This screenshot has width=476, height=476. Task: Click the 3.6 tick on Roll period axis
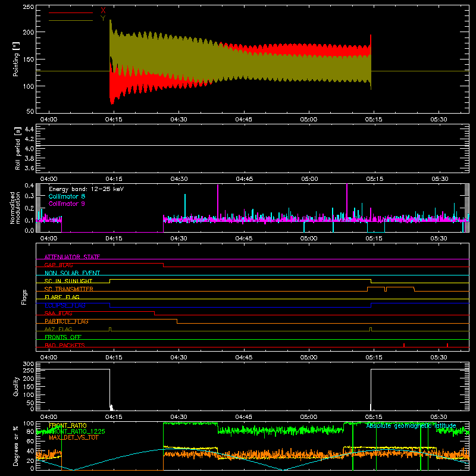[29, 168]
